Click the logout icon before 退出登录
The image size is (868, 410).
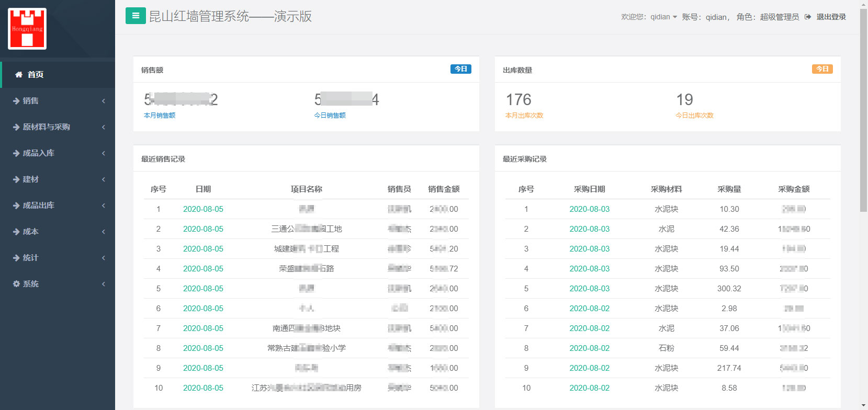[808, 17]
